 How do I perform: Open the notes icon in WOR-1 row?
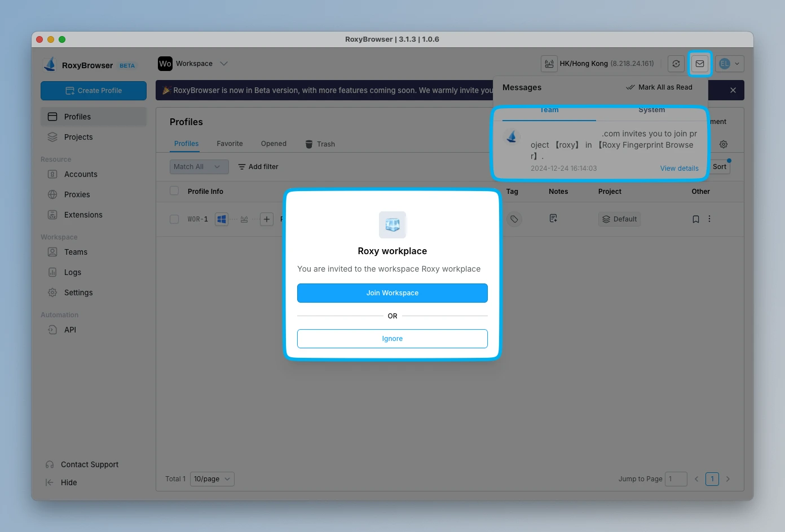coord(553,218)
